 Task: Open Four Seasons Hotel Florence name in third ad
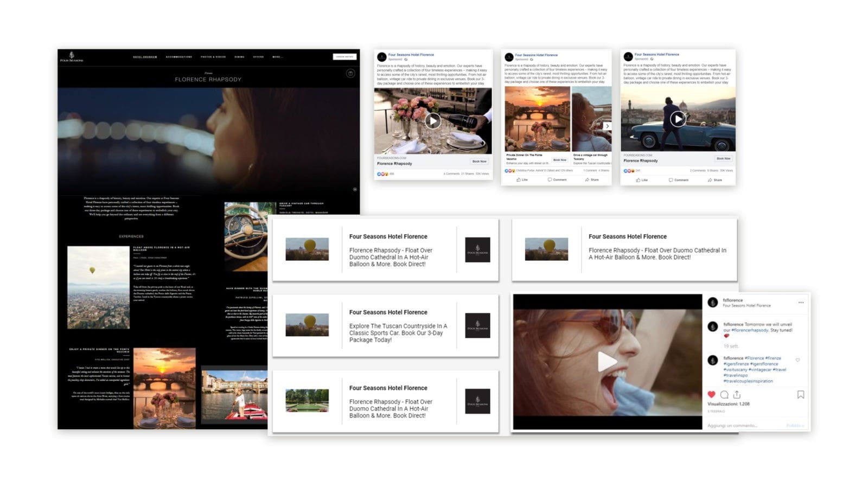[656, 54]
